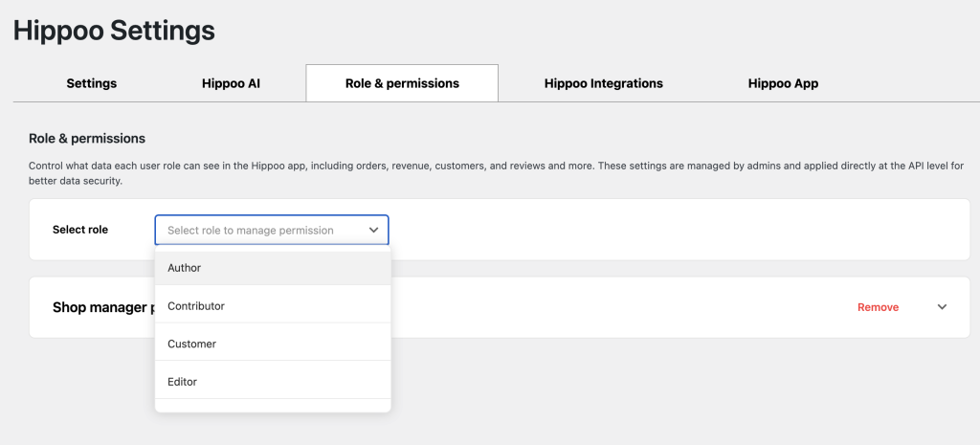Collapse role dropdown using its chevron arrow

click(373, 231)
